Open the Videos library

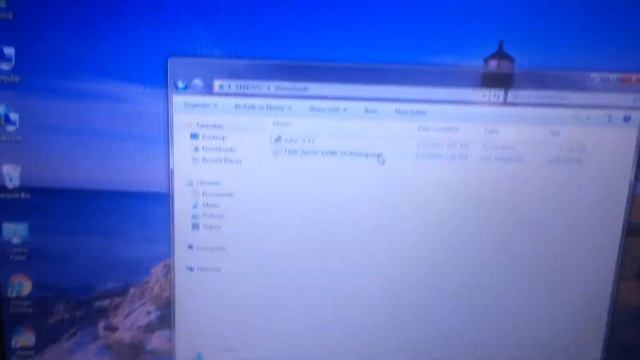[x=211, y=227]
